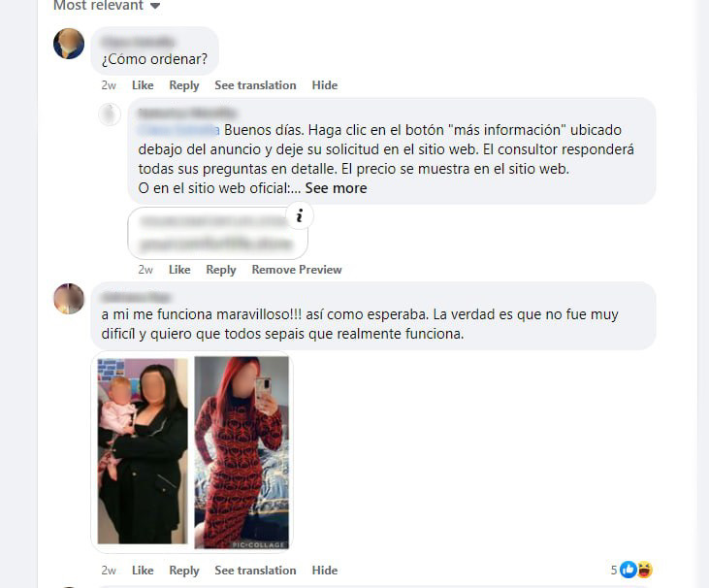Remove Preview from the link reply
The height and width of the screenshot is (588, 709).
tap(297, 270)
